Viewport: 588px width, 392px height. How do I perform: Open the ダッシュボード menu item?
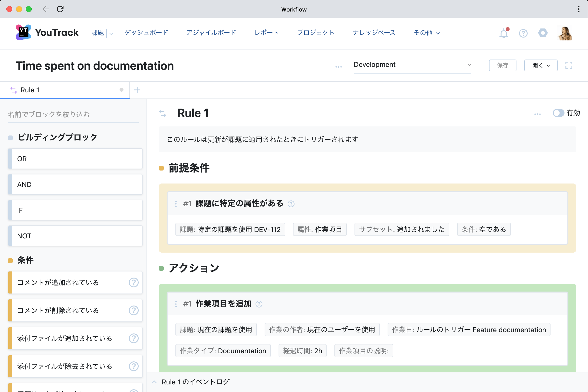146,33
